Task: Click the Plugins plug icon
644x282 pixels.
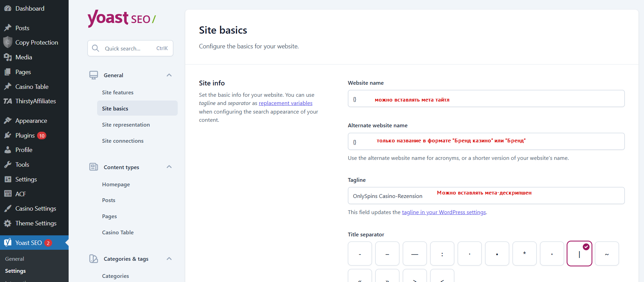Action: click(x=8, y=136)
